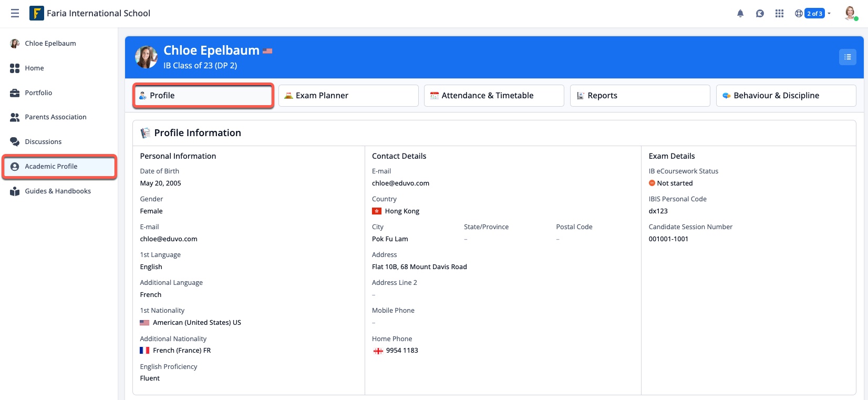Viewport: 868px width, 400px height.
Task: Open Portfolio from the sidebar
Action: (38, 93)
